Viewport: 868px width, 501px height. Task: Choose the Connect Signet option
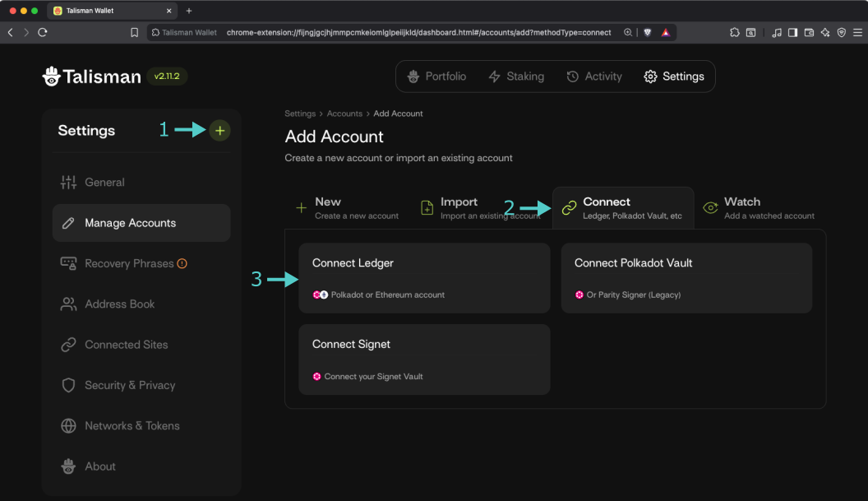425,360
